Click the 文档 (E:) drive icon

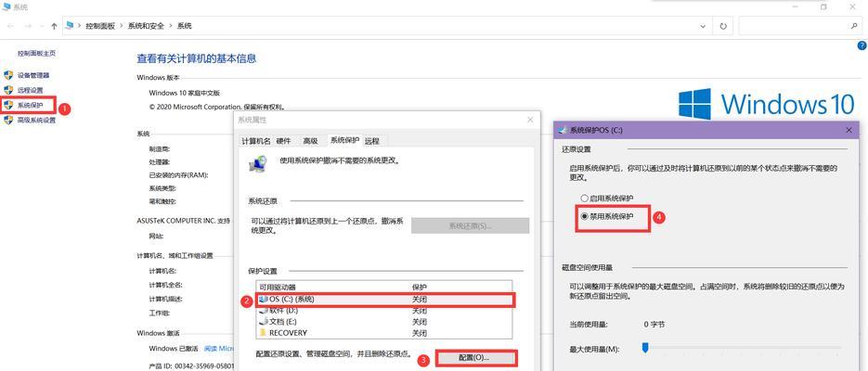click(263, 322)
